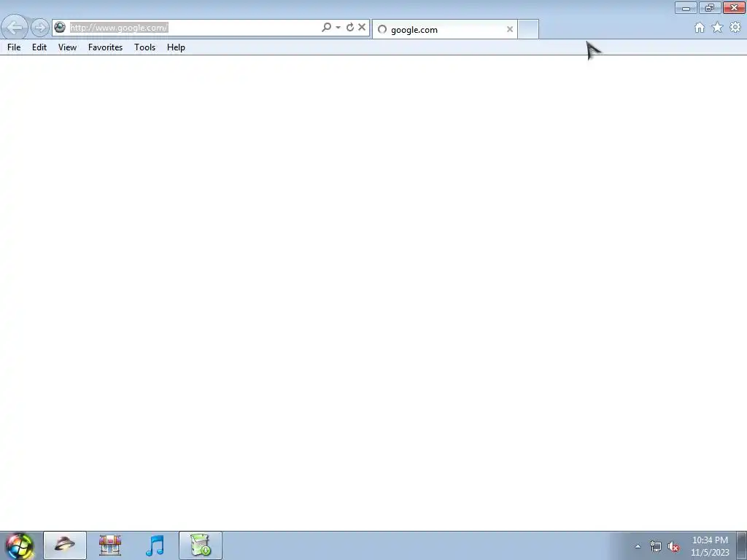Go back with the Back arrow button
This screenshot has width=747, height=560.
click(15, 27)
